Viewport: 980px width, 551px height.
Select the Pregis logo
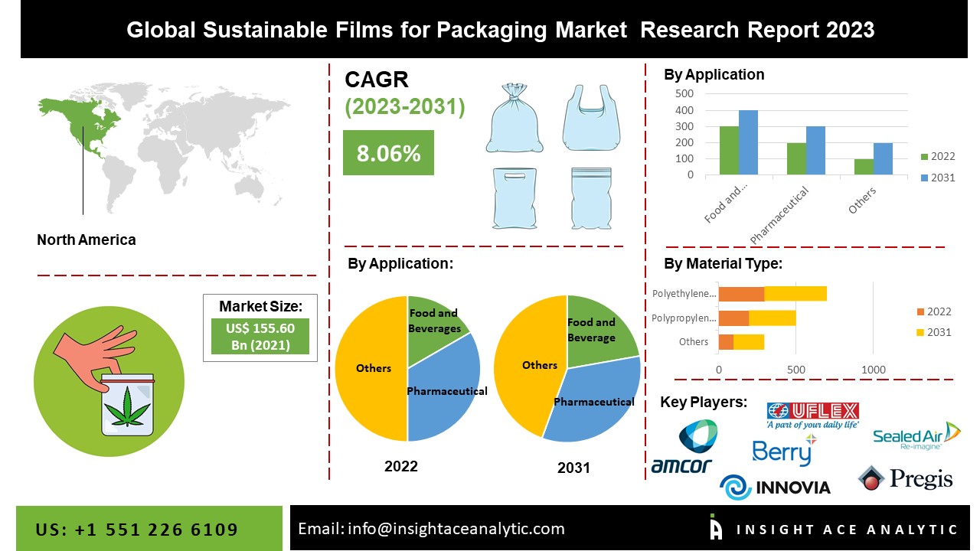[905, 479]
